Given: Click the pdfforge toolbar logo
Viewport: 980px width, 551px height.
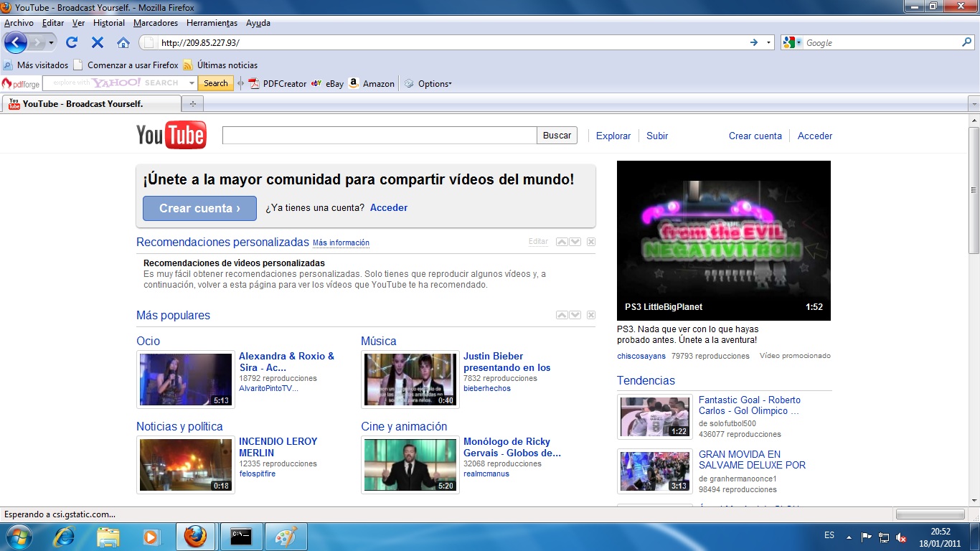Looking at the screenshot, I should point(21,83).
